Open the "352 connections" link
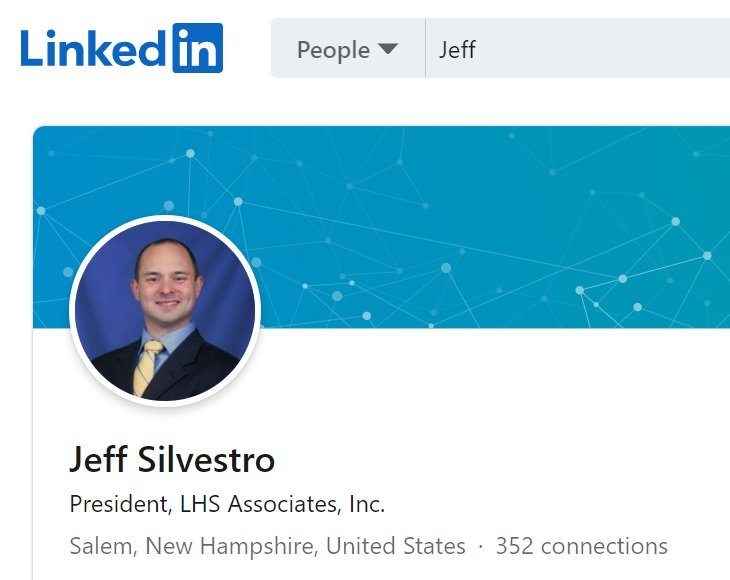The height and width of the screenshot is (580, 730). 581,547
